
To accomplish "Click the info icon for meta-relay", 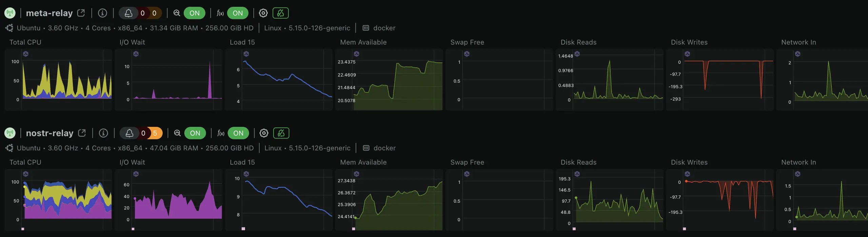I will point(102,13).
